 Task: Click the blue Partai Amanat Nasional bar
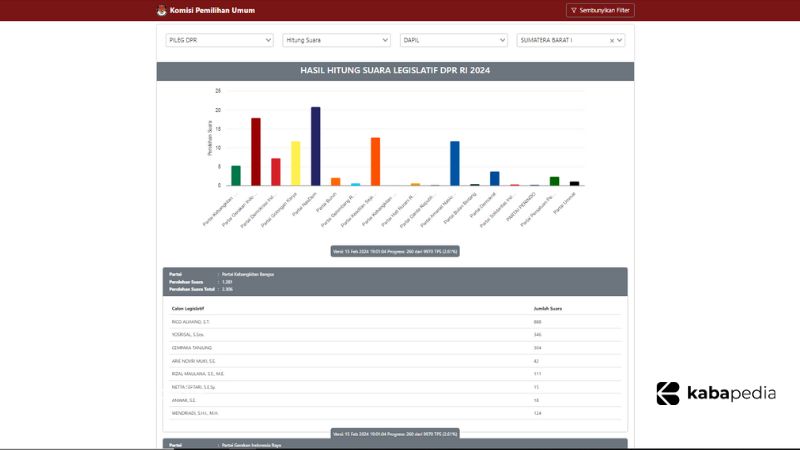(x=455, y=163)
